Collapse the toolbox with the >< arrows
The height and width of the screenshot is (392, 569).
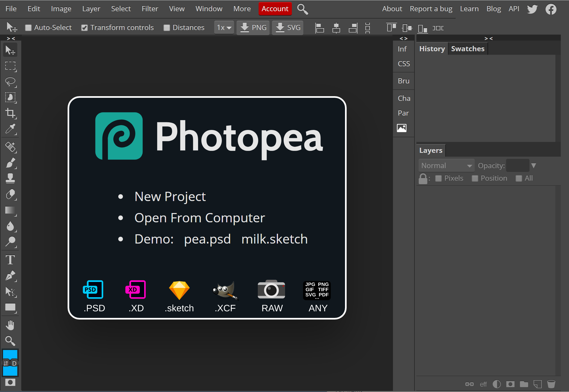pos(11,38)
